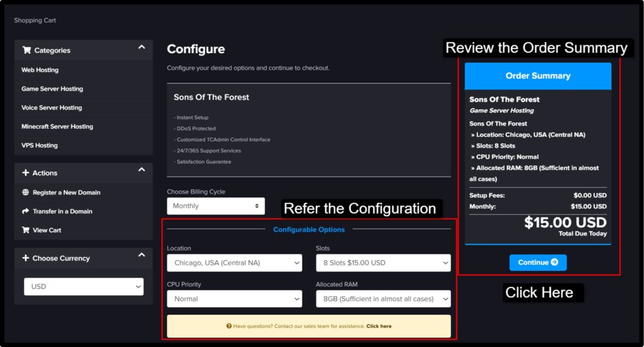Open the Allocated RAM dropdown
The width and height of the screenshot is (644, 347).
[383, 299]
